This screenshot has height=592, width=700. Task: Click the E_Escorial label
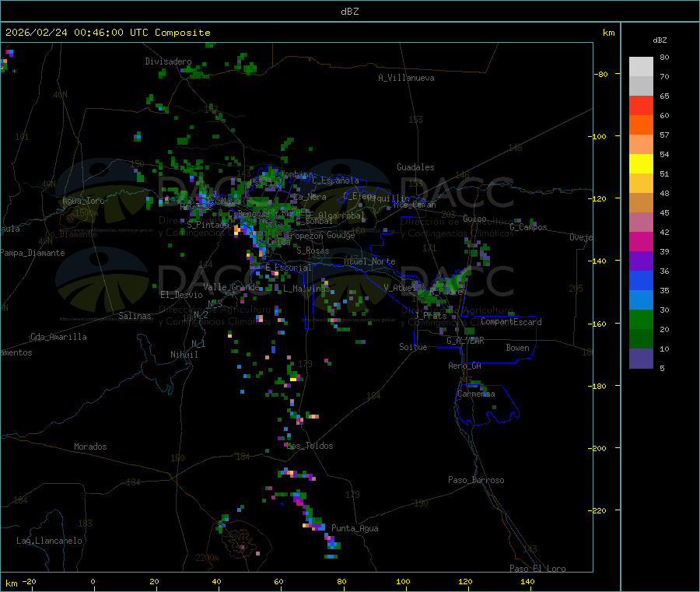pos(289,268)
